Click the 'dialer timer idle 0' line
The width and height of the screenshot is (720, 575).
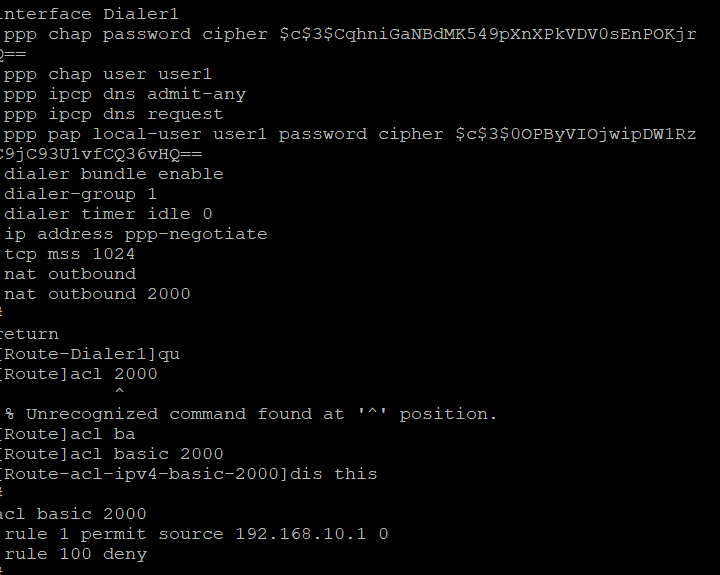click(108, 214)
